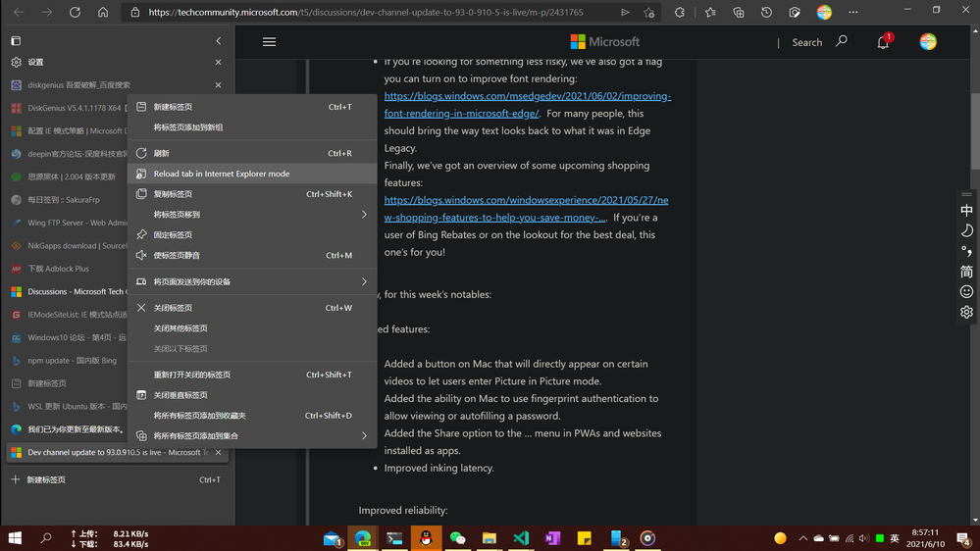Screen dimensions: 980x551
Task: Open the Favorites list icon
Action: point(710,12)
